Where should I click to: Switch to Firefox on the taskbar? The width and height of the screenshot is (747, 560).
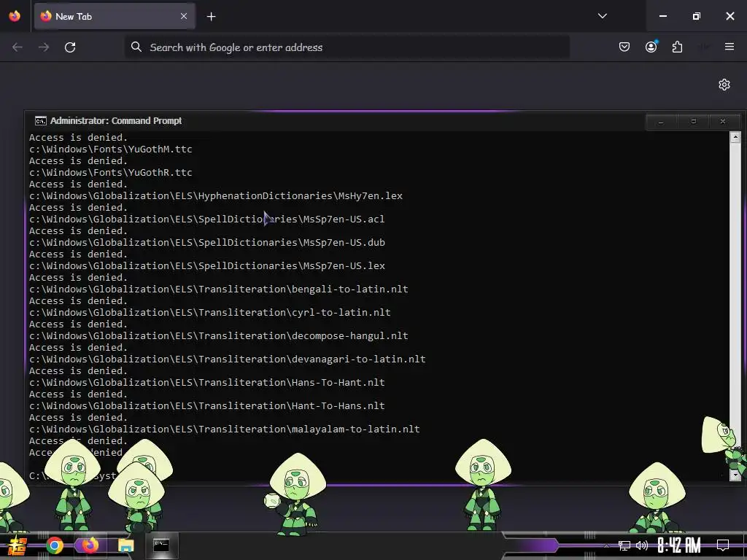90,545
